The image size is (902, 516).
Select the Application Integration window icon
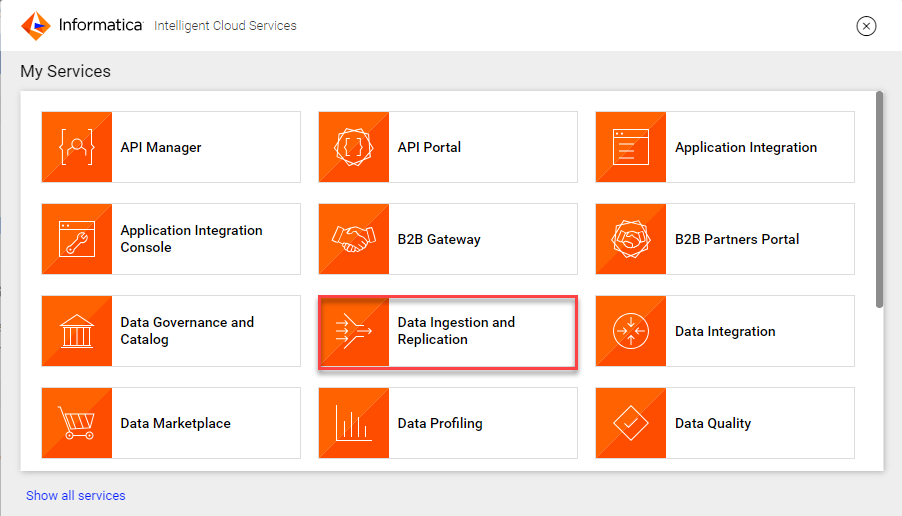pos(631,147)
